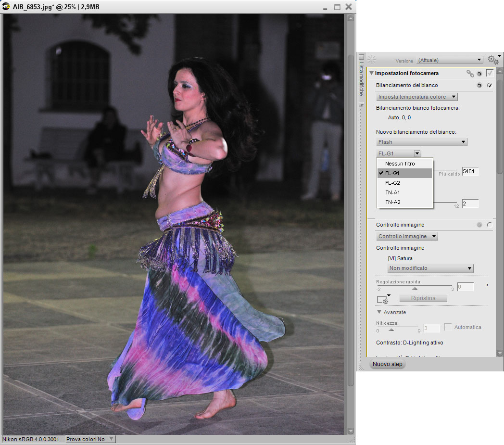Toggle the Bilanciamento del bianco enable checkbox

pyautogui.click(x=490, y=85)
